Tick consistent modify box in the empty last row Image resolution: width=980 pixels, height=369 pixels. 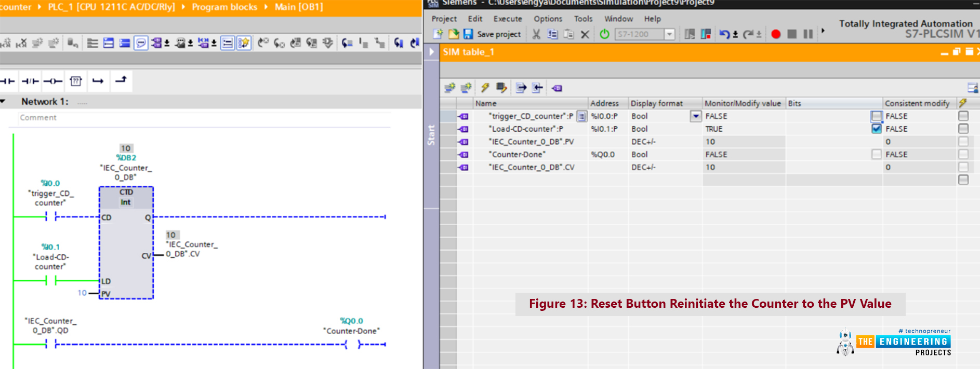pyautogui.click(x=963, y=180)
